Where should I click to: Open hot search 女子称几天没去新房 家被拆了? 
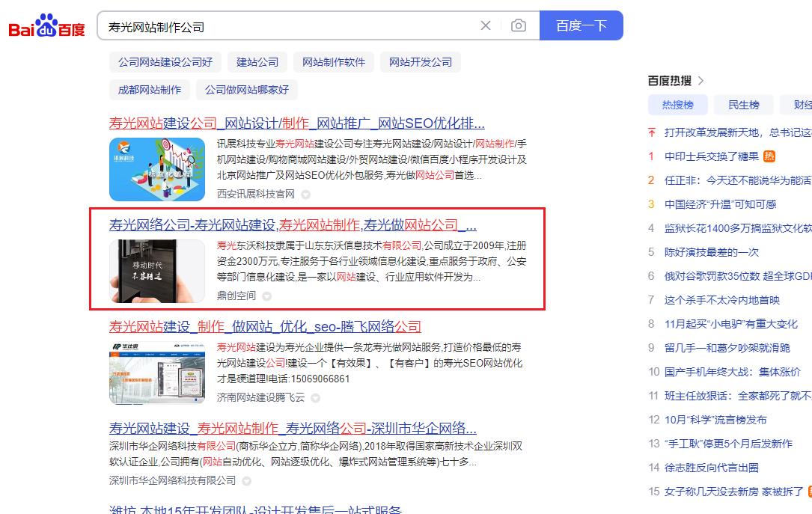click(x=734, y=492)
